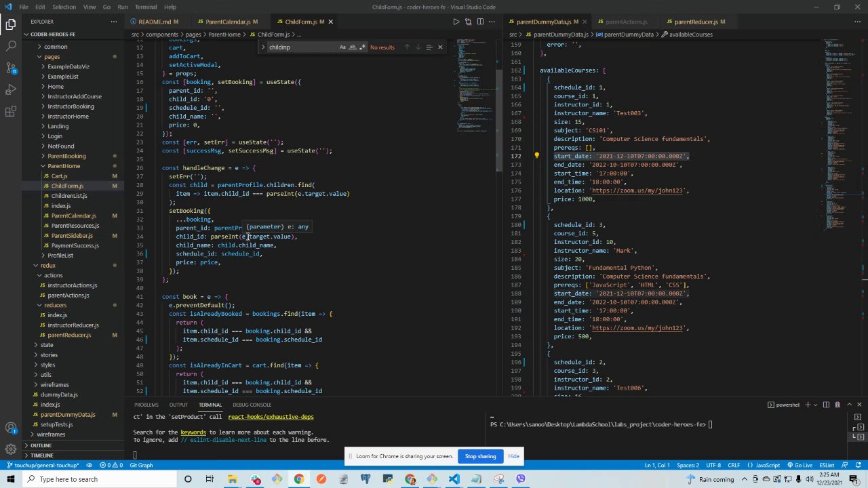This screenshot has width=868, height=488.
Task: Open Visual Studio Code from the Windows taskbar
Action: [x=454, y=479]
